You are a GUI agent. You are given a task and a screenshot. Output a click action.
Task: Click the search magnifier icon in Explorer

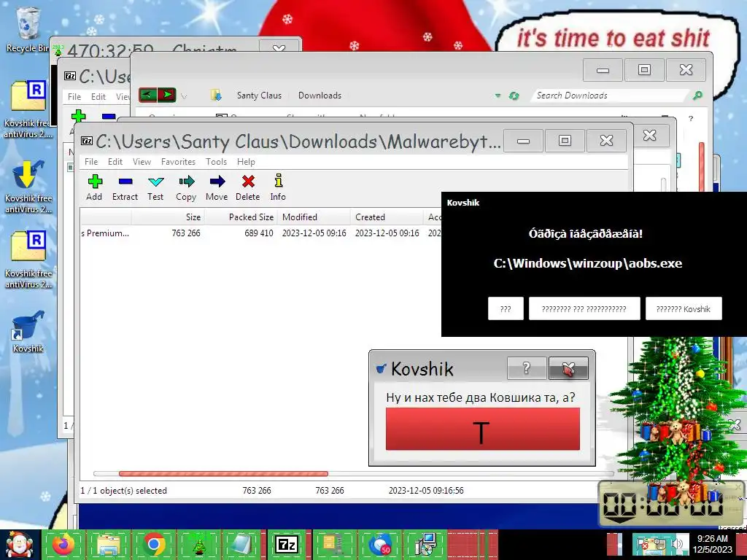pos(697,96)
